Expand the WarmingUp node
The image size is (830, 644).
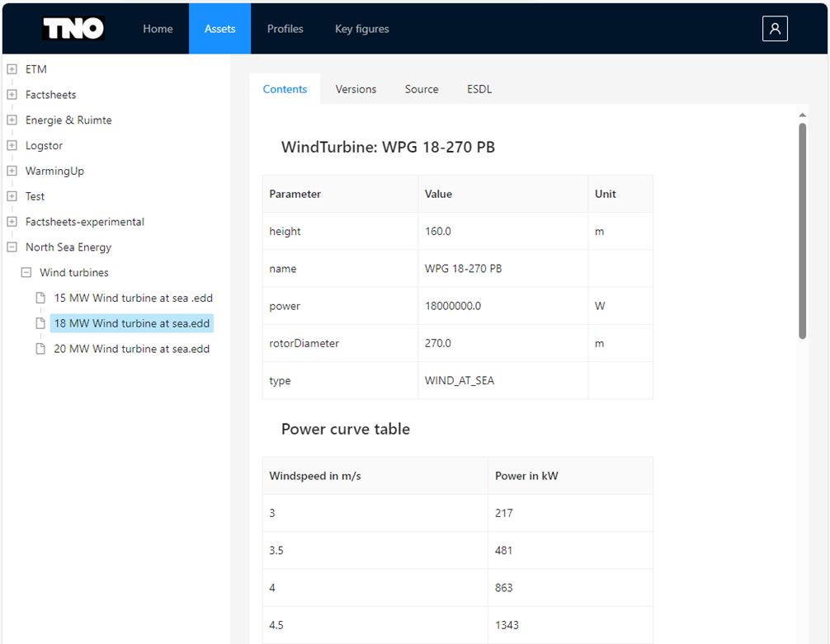pos(12,172)
